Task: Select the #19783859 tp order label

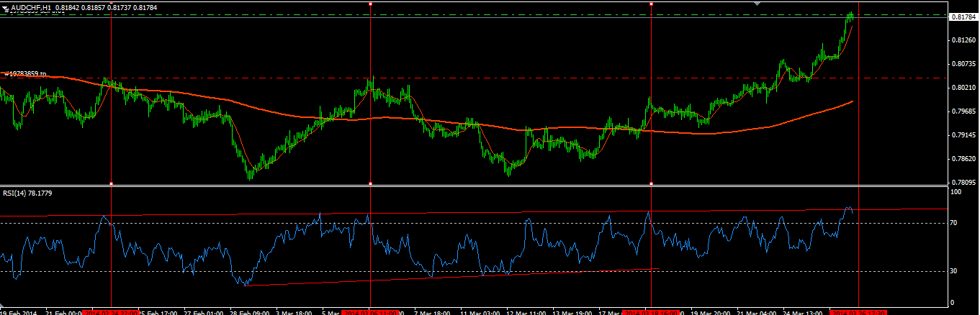Action: [x=26, y=73]
